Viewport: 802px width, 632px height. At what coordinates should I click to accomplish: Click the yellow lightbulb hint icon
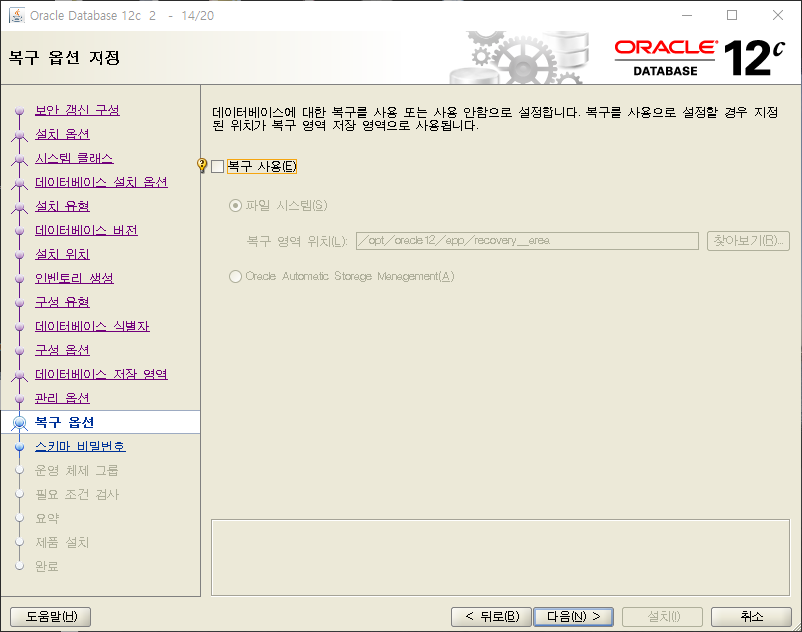click(202, 165)
